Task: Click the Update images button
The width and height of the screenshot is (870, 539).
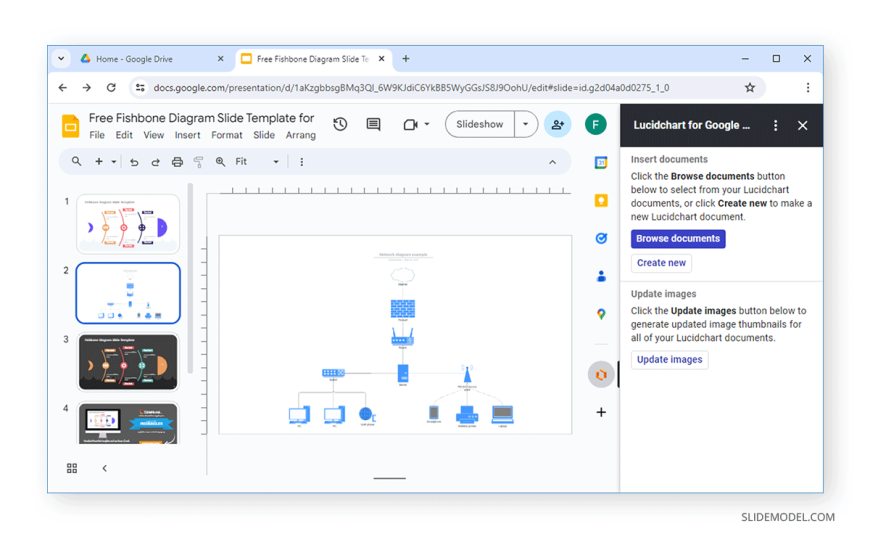Action: [669, 360]
